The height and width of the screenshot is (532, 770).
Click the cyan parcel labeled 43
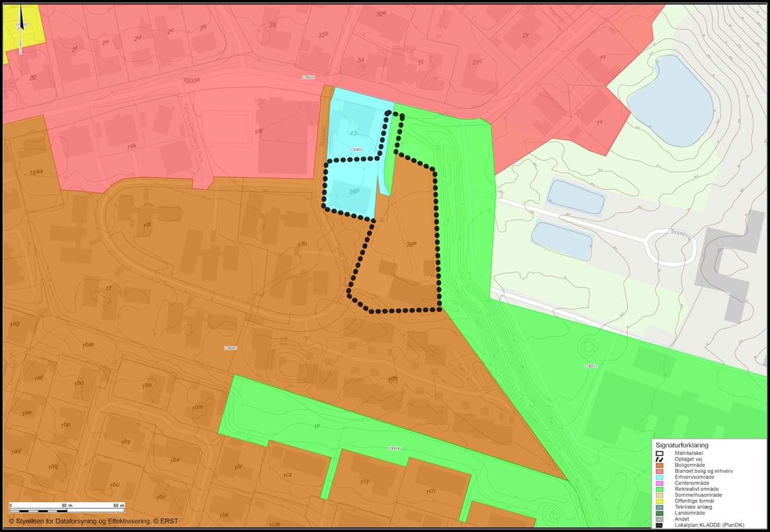pos(352,133)
